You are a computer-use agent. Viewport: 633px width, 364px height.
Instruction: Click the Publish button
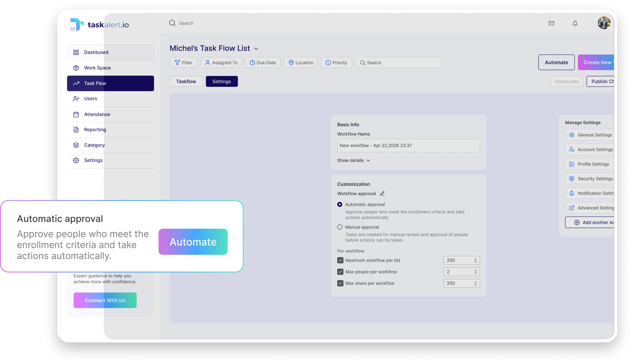600,81
